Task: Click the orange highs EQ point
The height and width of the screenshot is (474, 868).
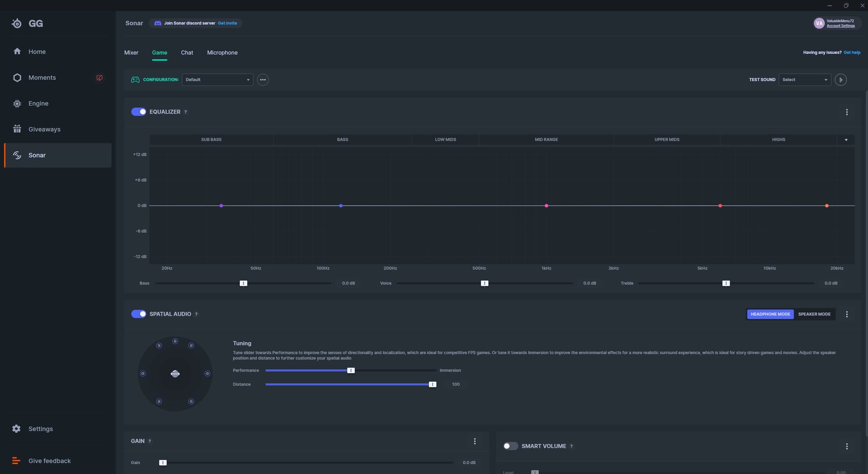Action: (827, 206)
